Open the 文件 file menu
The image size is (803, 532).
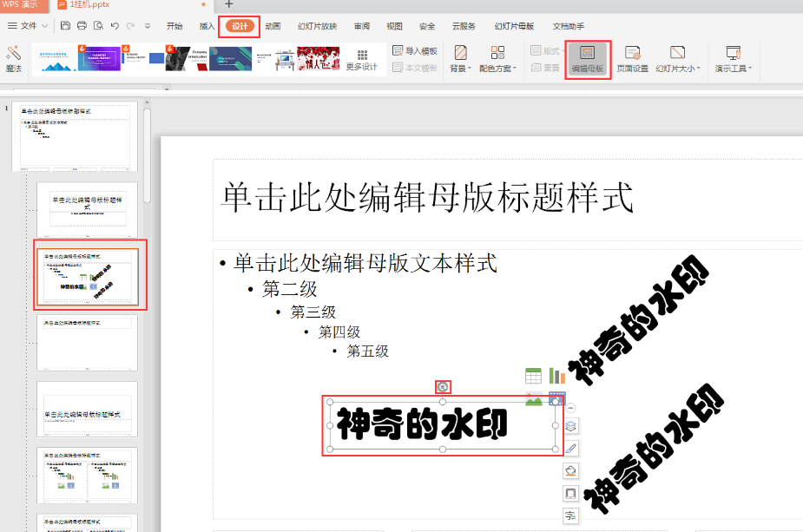point(29,26)
